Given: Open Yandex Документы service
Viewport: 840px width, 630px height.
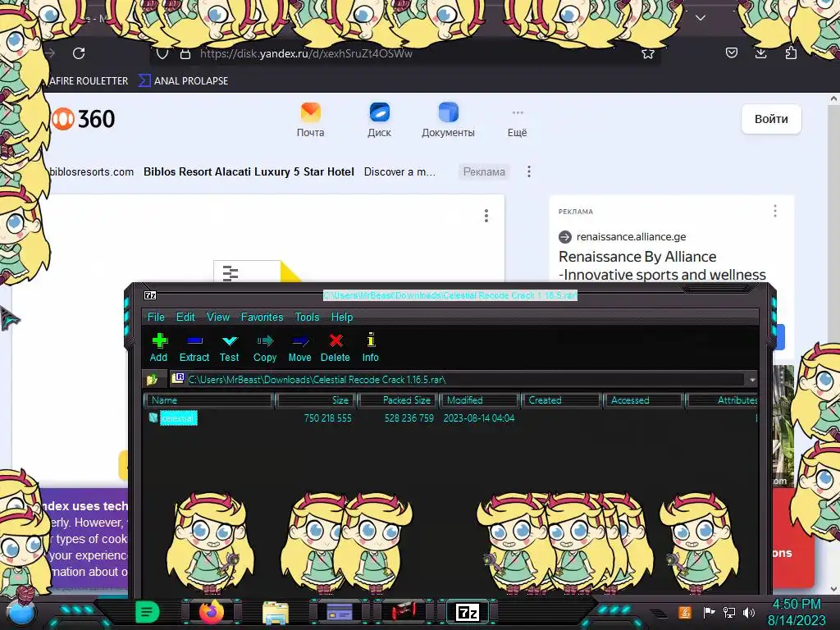Looking at the screenshot, I should (448, 120).
